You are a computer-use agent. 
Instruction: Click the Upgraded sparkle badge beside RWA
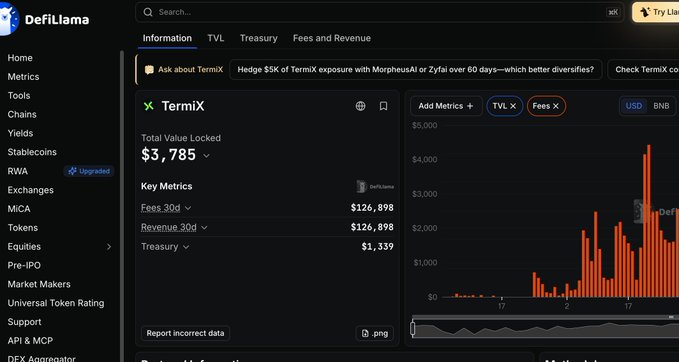89,171
